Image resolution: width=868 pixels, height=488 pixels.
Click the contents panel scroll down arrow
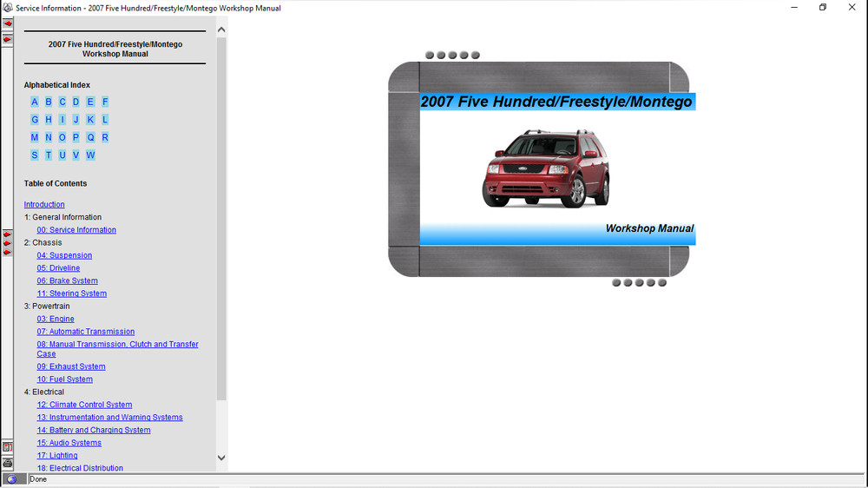pyautogui.click(x=221, y=458)
